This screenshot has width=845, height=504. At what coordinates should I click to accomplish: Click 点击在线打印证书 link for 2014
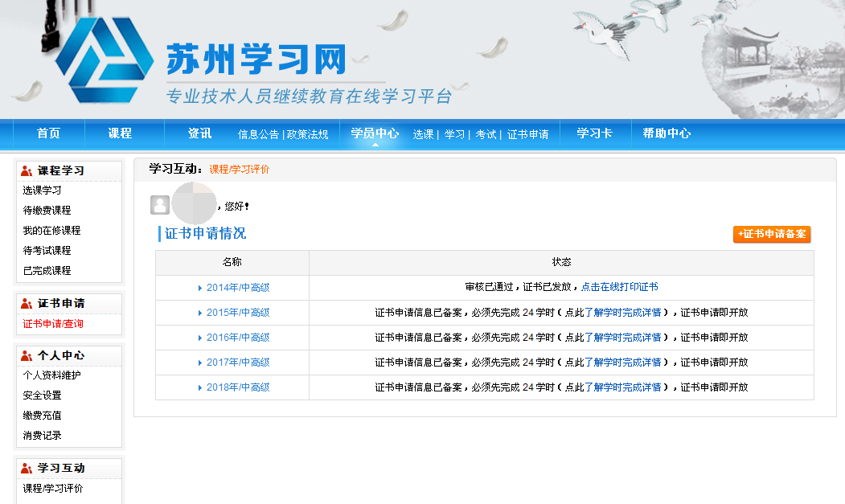click(619, 287)
